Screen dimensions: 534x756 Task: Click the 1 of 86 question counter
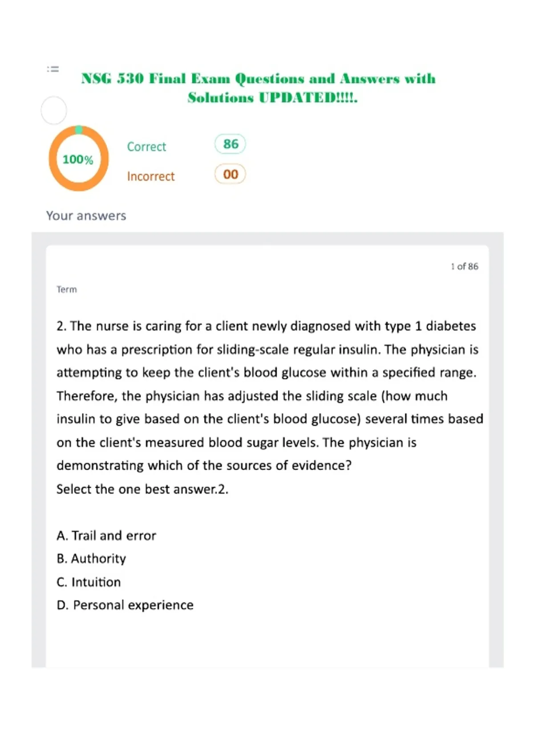(x=465, y=266)
